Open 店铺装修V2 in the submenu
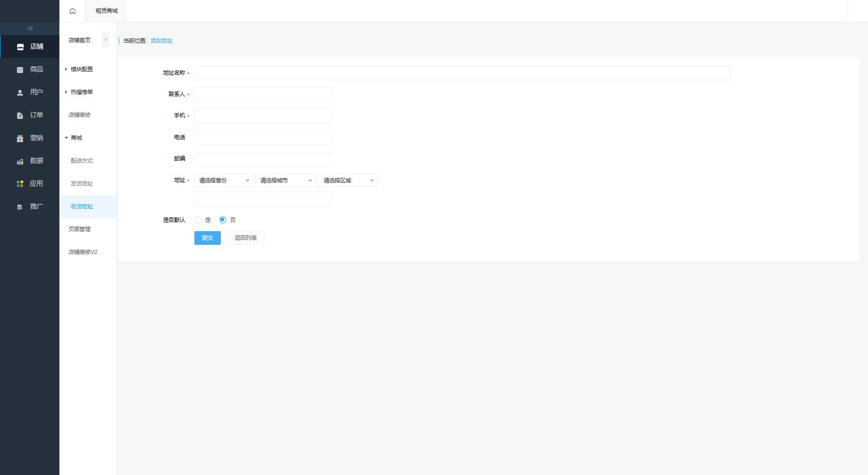The image size is (868, 475). point(83,252)
